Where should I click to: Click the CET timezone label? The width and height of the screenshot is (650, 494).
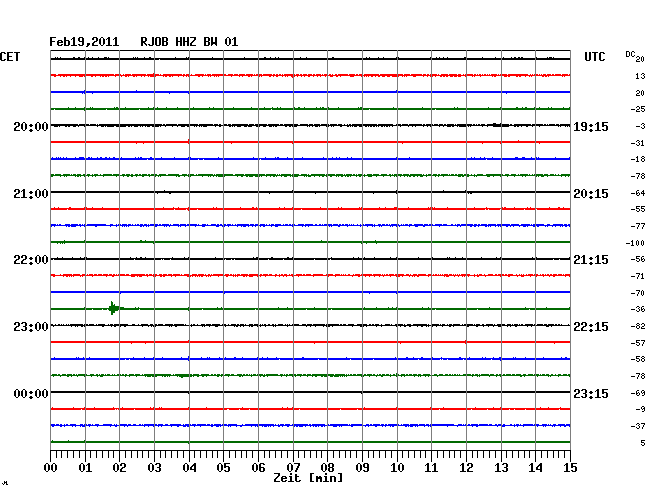pos(10,57)
